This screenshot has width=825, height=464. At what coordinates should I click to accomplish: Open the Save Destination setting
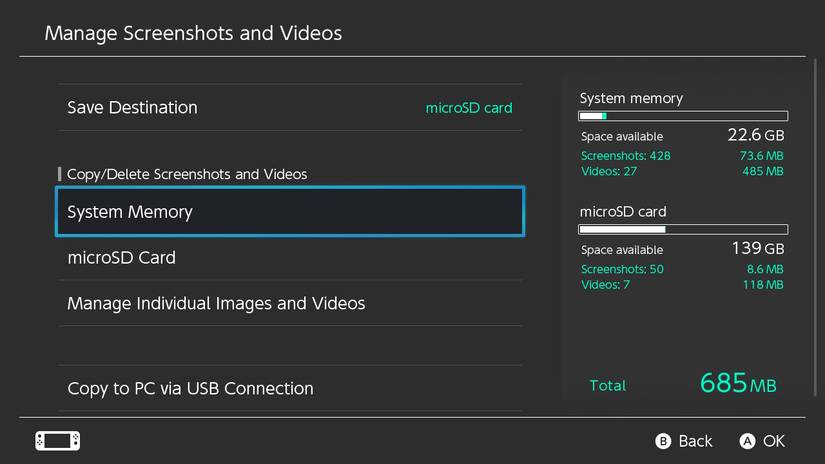(x=290, y=108)
